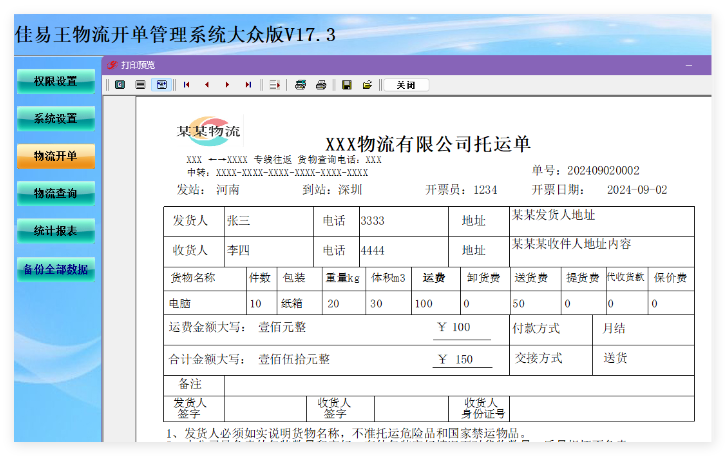Go to the first page
Viewport: 728px width, 456px height.
187,85
